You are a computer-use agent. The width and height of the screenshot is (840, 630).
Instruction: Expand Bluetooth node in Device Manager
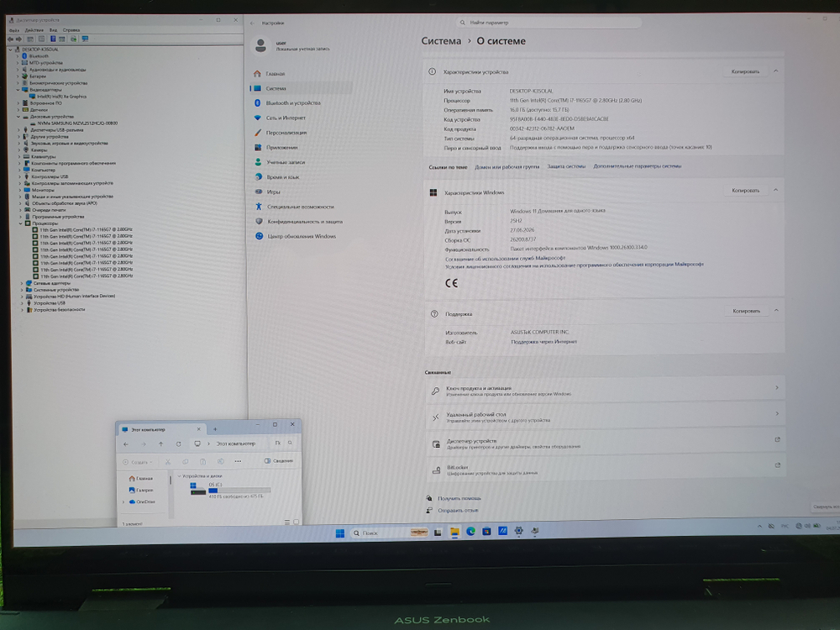click(x=18, y=55)
